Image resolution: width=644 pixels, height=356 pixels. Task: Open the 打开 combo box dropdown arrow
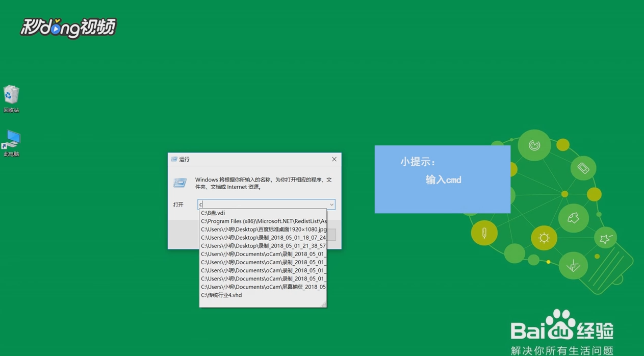click(x=331, y=204)
